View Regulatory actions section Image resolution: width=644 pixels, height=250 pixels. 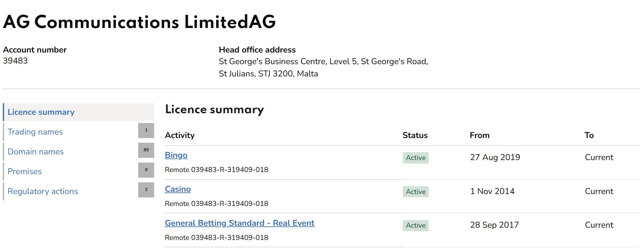click(43, 192)
